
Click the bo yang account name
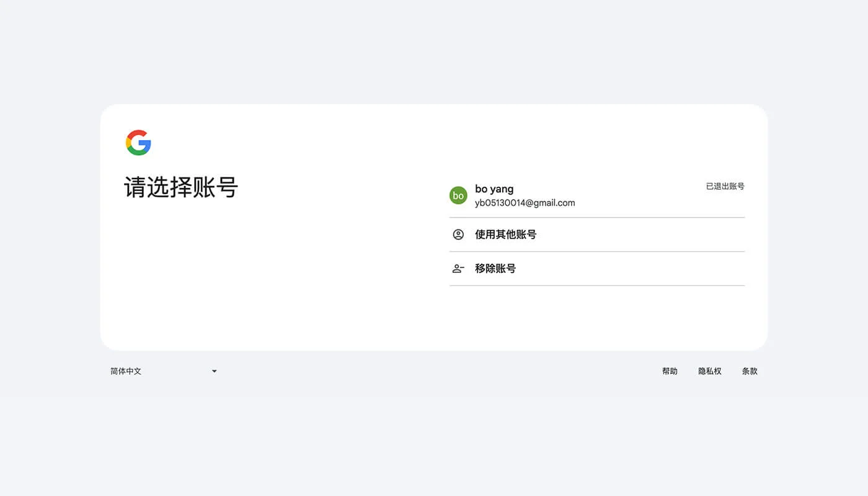click(494, 188)
